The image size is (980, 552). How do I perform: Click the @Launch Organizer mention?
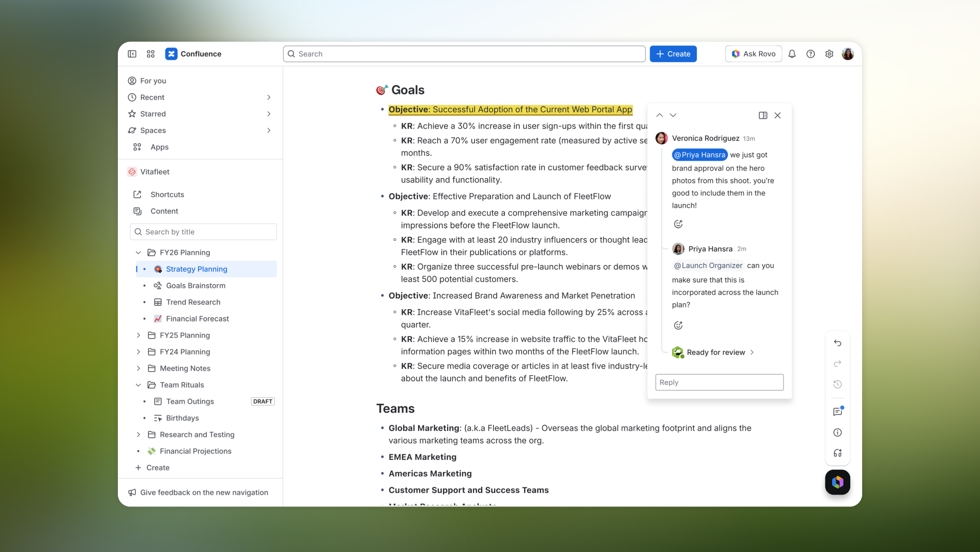tap(708, 266)
